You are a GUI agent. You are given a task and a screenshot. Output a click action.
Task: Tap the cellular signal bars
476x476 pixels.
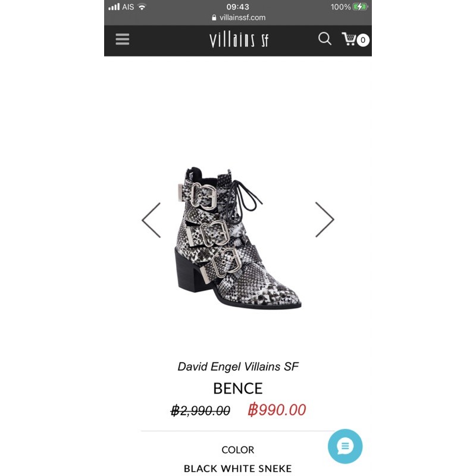point(114,7)
